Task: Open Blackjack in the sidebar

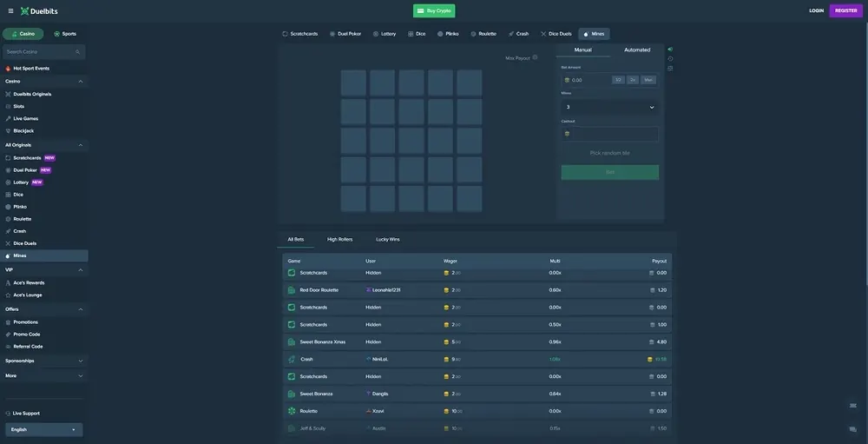Action: coord(23,131)
